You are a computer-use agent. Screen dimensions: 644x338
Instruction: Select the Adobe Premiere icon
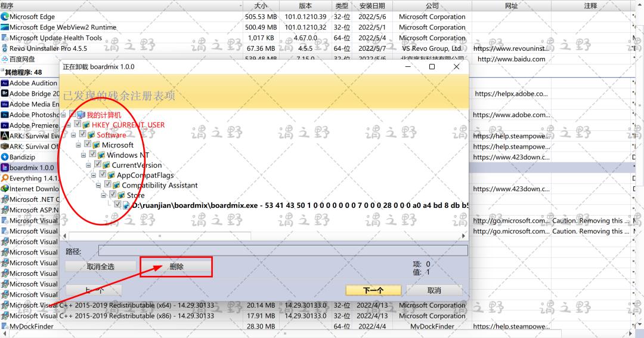[x=5, y=125]
